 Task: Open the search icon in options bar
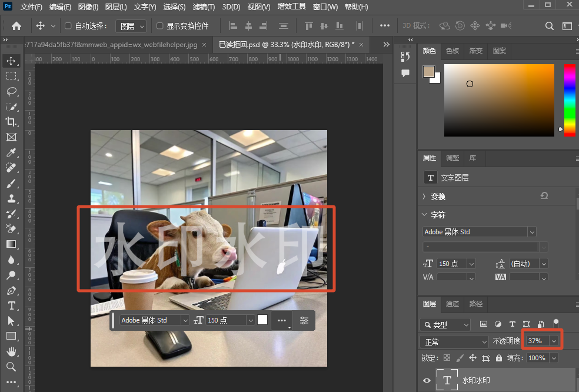(x=550, y=26)
